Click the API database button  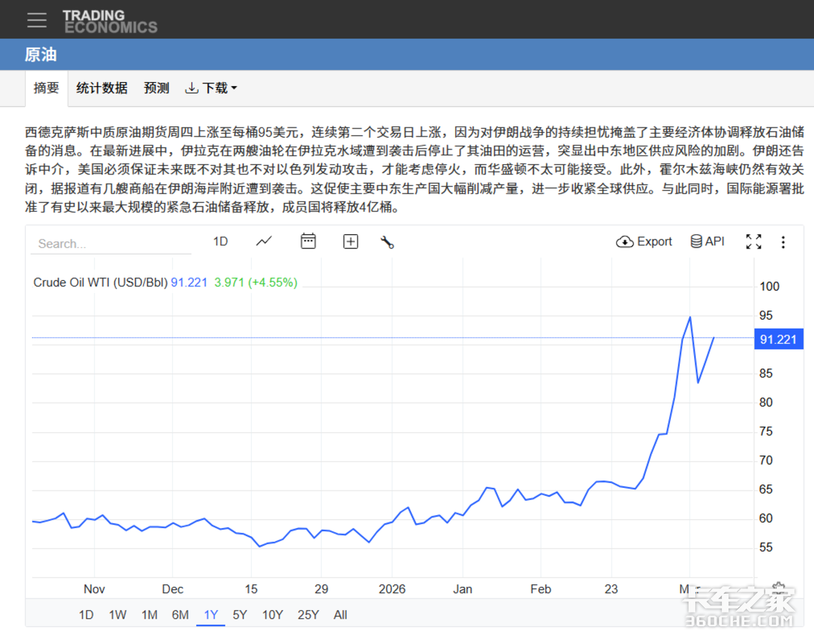pyautogui.click(x=707, y=242)
